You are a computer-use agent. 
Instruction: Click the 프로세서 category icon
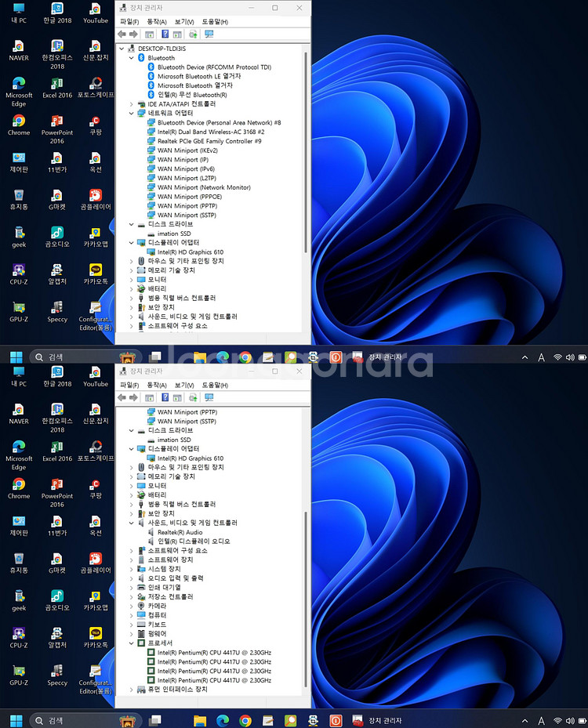(x=141, y=643)
